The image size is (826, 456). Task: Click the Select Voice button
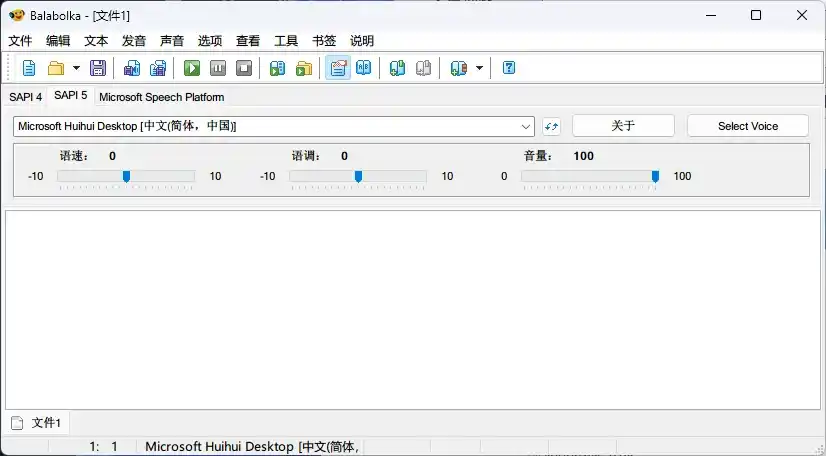(x=748, y=126)
